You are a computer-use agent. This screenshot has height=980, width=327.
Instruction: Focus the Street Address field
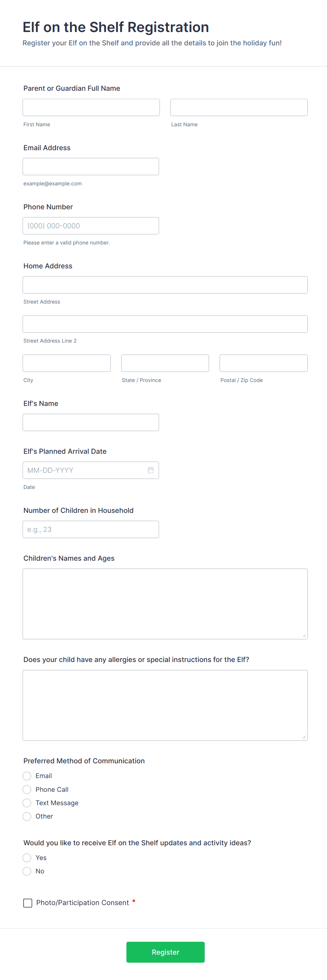(165, 285)
